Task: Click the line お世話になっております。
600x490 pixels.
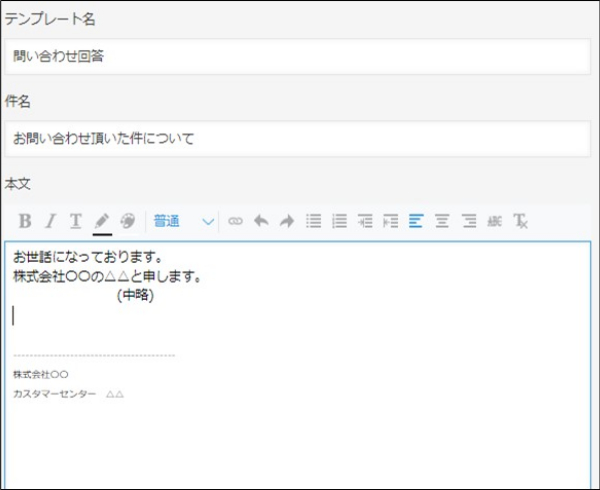Action: [88, 257]
